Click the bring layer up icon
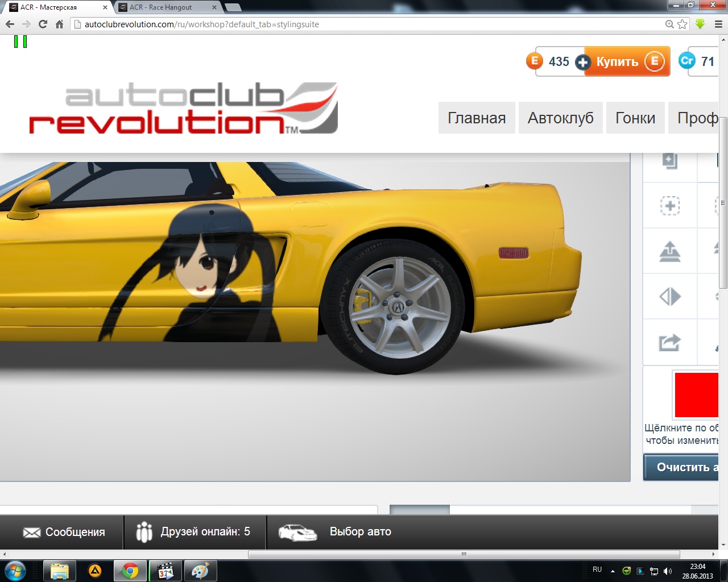 coord(670,251)
